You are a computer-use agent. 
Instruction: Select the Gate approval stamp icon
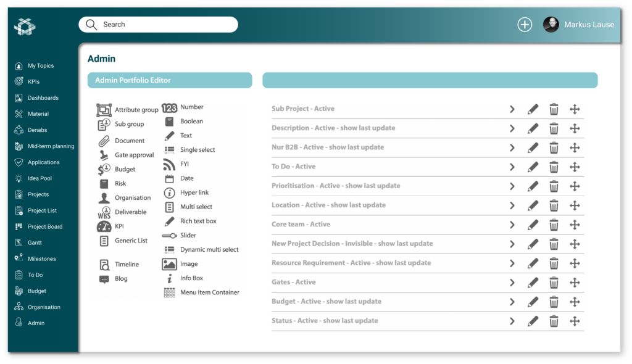104,155
